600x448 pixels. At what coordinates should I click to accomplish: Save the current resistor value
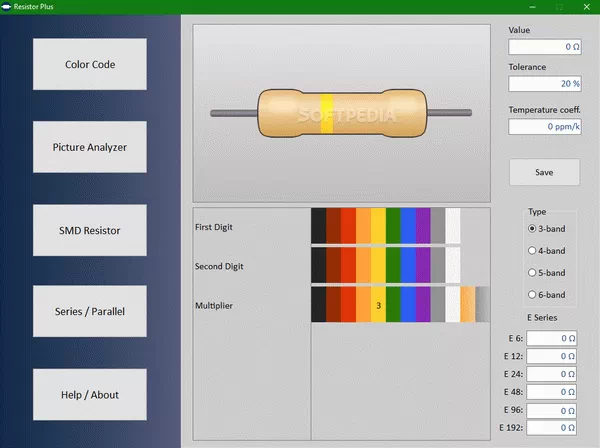[x=544, y=172]
